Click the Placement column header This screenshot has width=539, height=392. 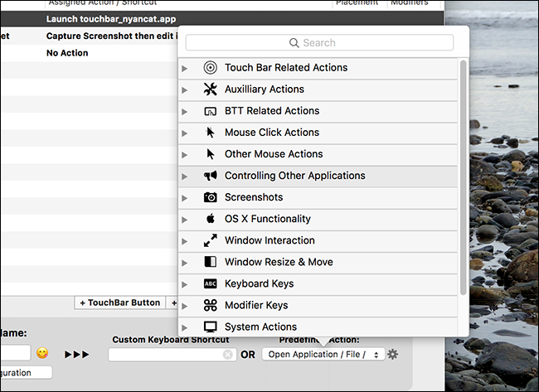tap(359, 3)
